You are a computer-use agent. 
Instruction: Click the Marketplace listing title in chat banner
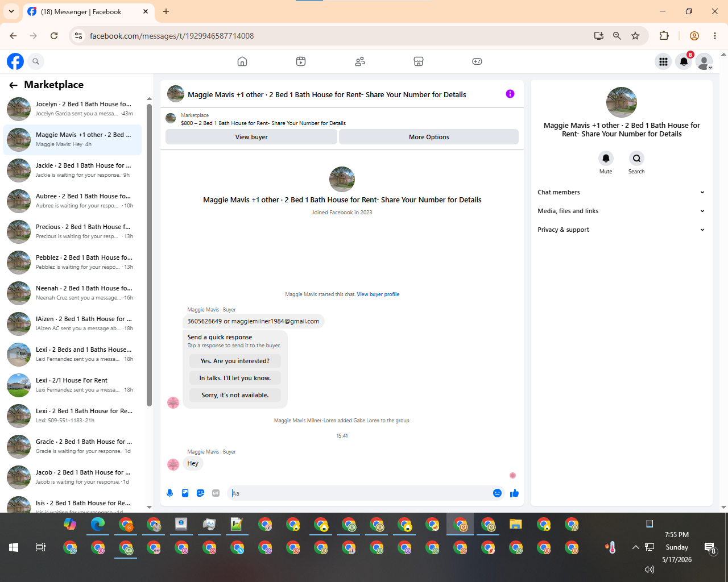[x=263, y=123]
